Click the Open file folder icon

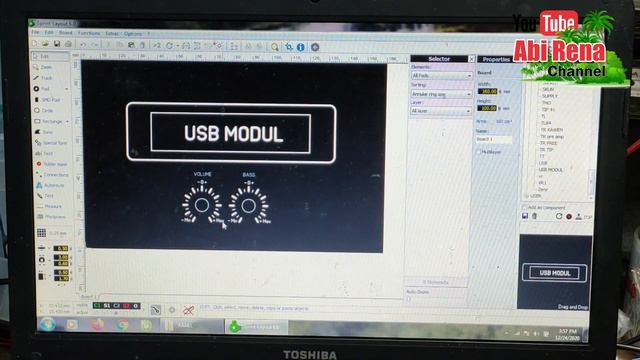[45, 44]
